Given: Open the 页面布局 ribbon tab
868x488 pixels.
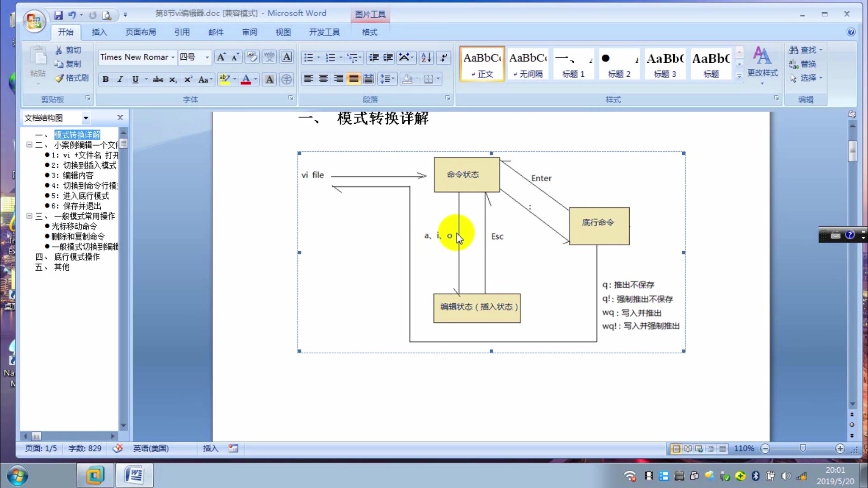Looking at the screenshot, I should 141,32.
